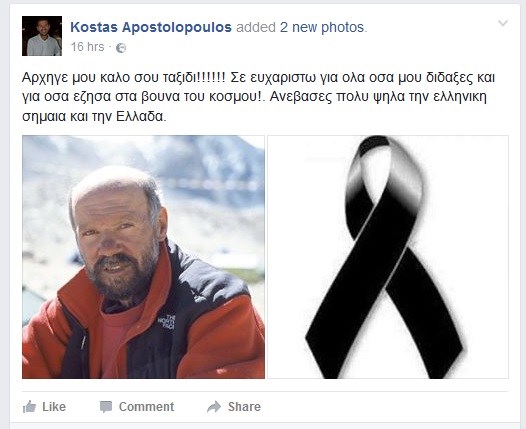Click the North Face logo on jacket
Viewport: 526px width, 429px height.
tap(167, 321)
